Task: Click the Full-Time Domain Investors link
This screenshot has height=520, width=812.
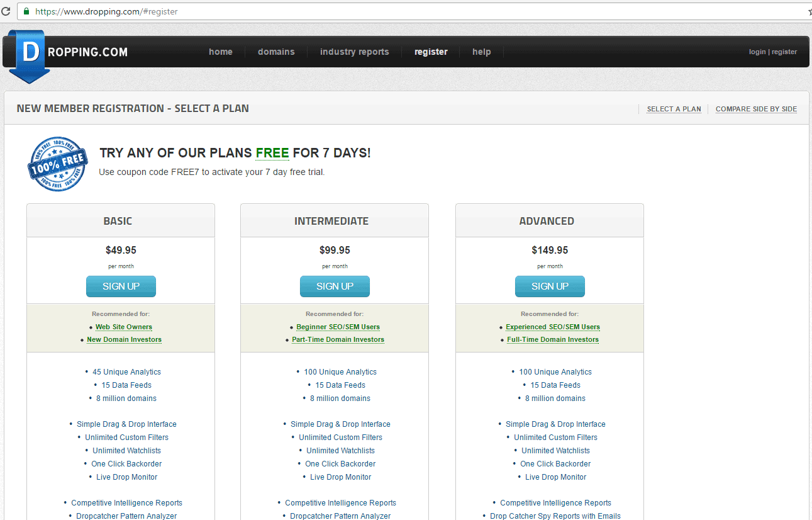Action: (x=553, y=339)
